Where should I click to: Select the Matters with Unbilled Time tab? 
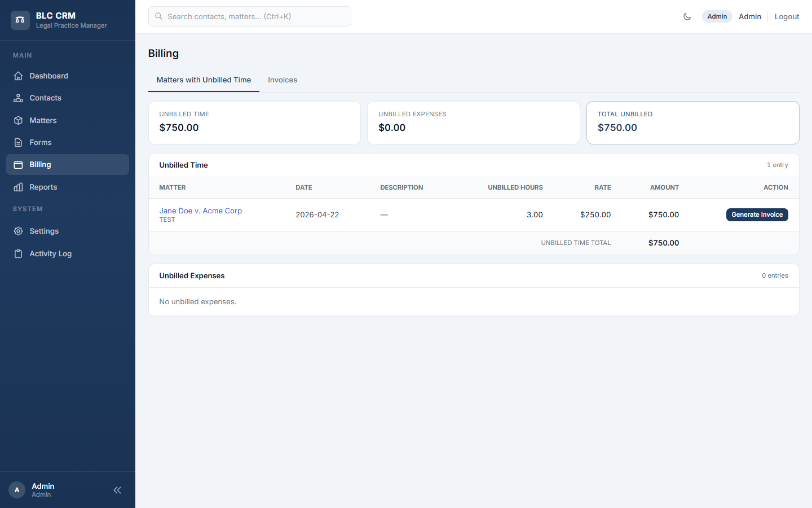click(204, 80)
